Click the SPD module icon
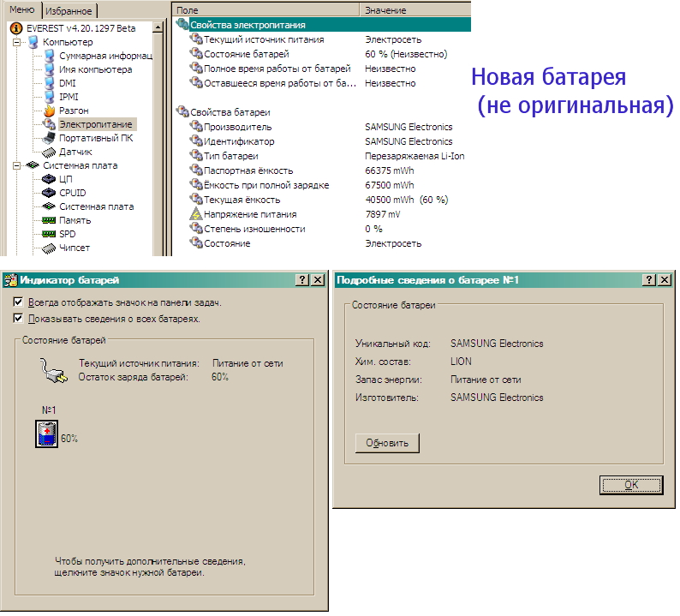Image resolution: width=680 pixels, height=616 pixels. [x=49, y=234]
